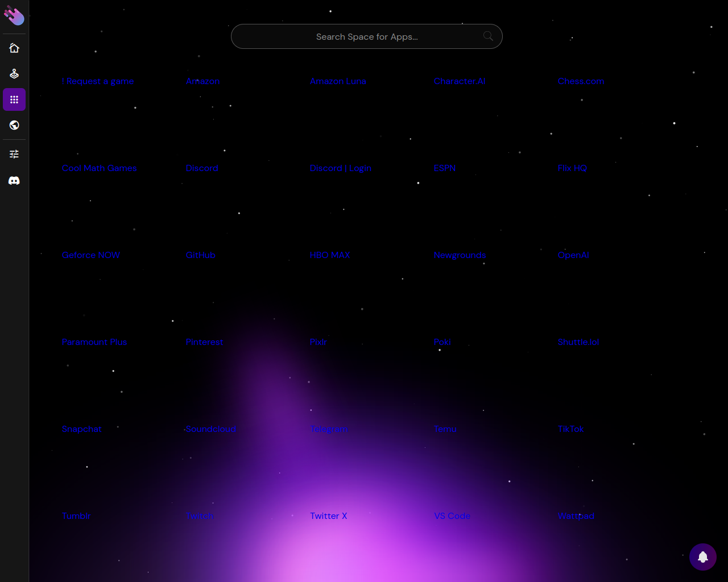The image size is (728, 582).
Task: Launch VS Code
Action: pyautogui.click(x=452, y=516)
